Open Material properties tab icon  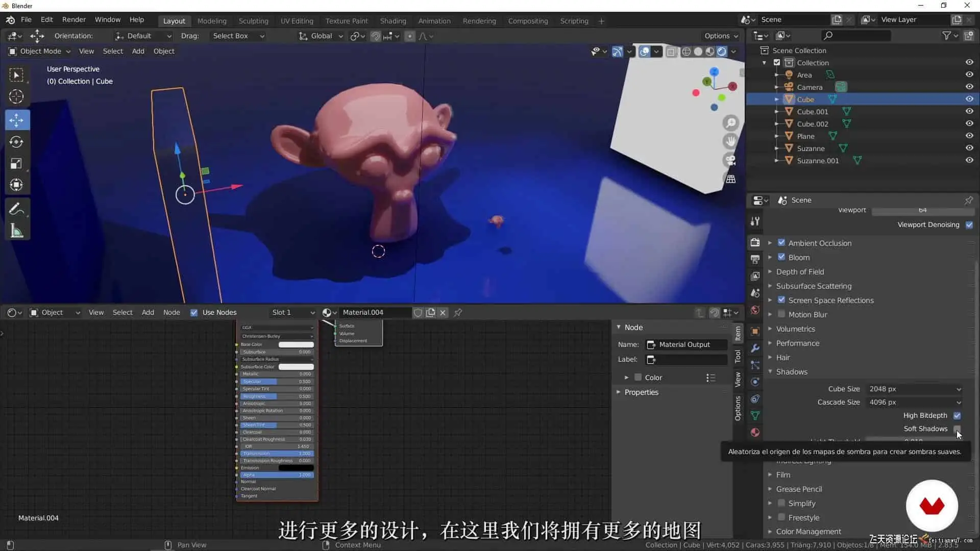(755, 433)
